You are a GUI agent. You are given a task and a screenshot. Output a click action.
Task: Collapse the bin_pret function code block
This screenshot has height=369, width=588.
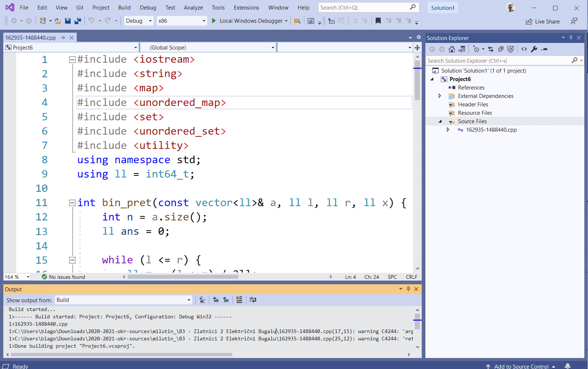pos(72,202)
